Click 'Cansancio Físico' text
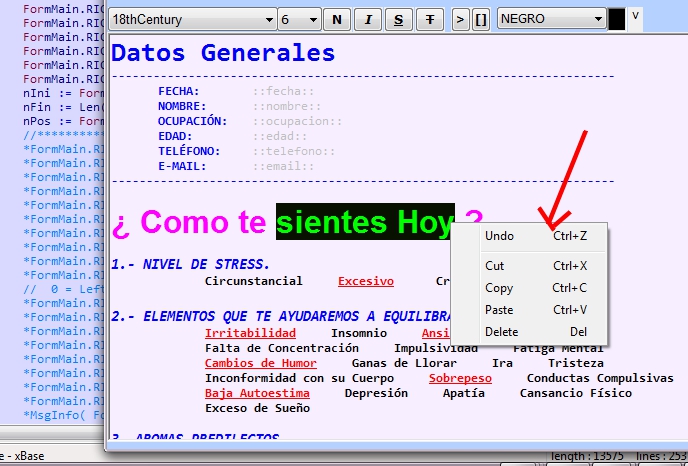Screen dimensions: 688x466 point(576,393)
